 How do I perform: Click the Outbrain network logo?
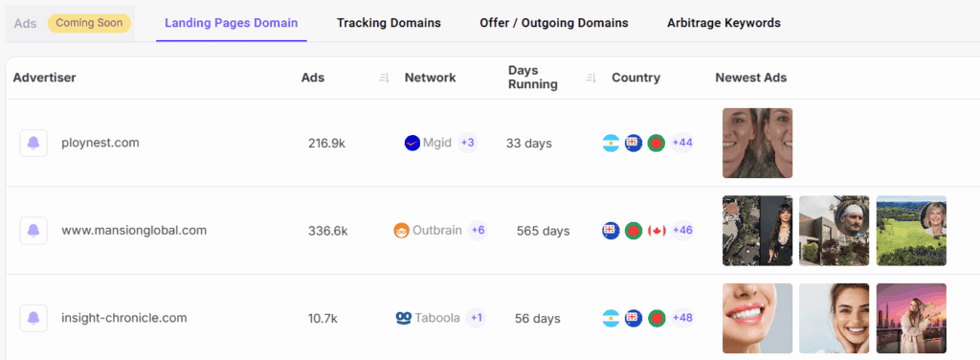pyautogui.click(x=401, y=231)
